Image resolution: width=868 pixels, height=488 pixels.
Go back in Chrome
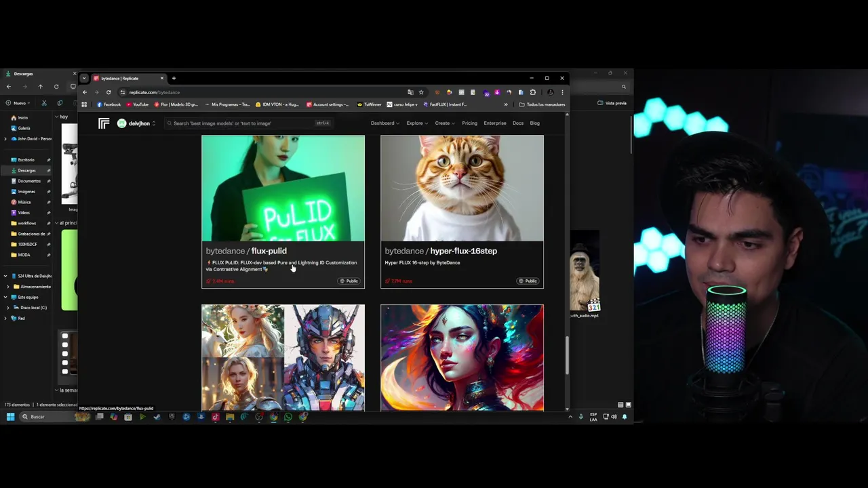click(x=85, y=92)
